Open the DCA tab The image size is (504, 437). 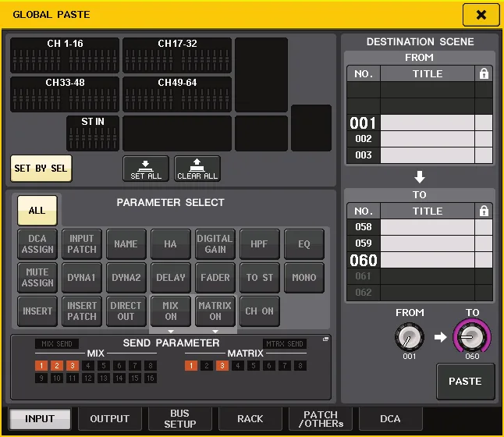pyautogui.click(x=390, y=419)
